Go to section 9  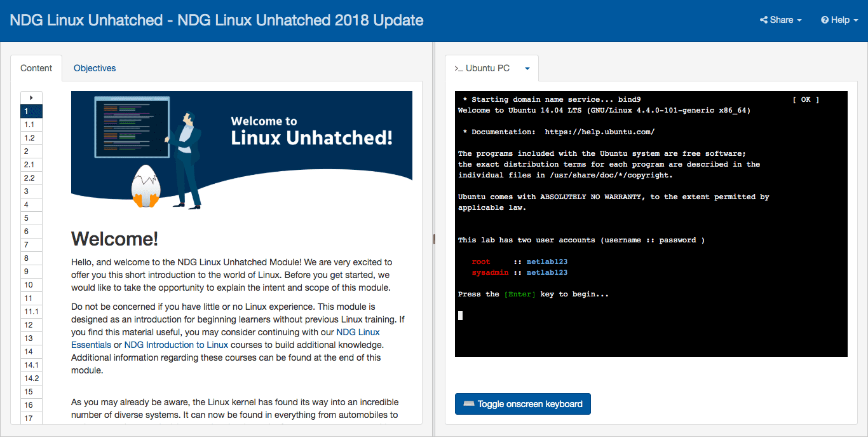pyautogui.click(x=31, y=272)
